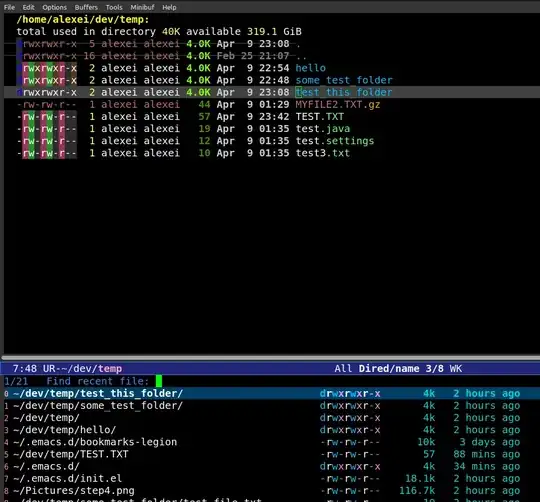
Task: Choose candidate ~/dev/temp/hello/
Action: click(x=64, y=430)
